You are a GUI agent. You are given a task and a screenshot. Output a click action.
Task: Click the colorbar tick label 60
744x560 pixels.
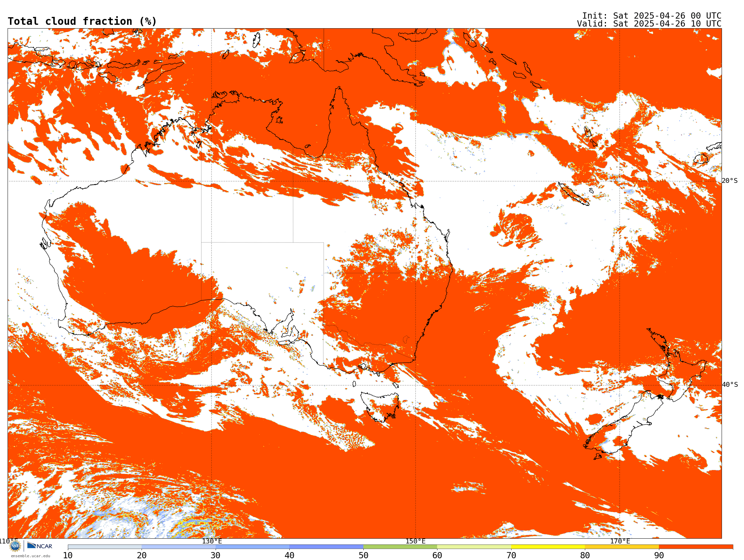coord(437,556)
